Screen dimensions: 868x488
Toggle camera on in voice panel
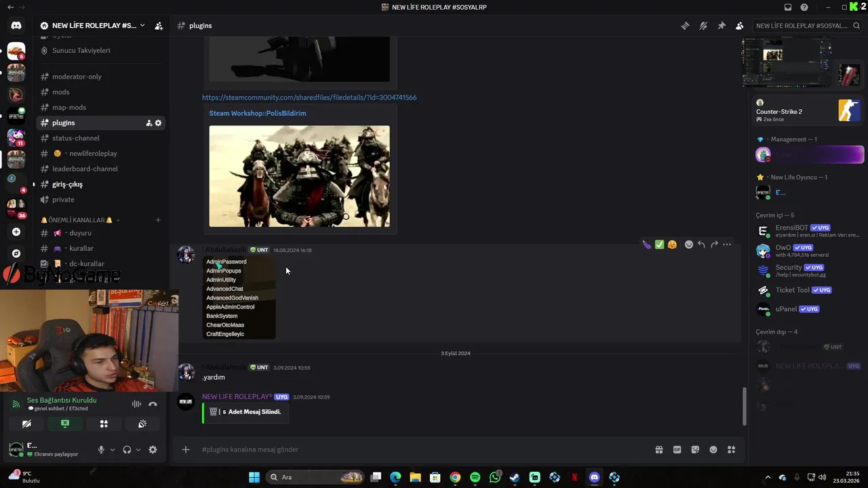tap(26, 424)
